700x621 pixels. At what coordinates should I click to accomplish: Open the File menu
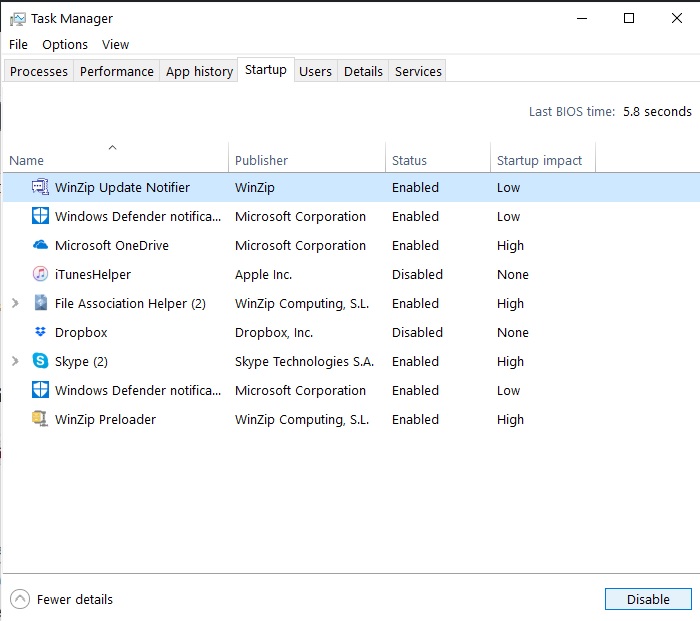coord(18,45)
